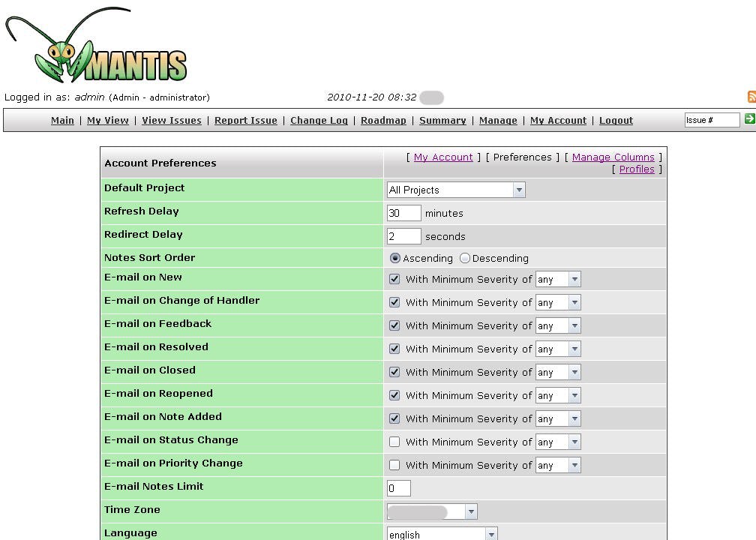Open the Language dropdown
Viewport: 756px width, 540px height.
tap(442, 534)
